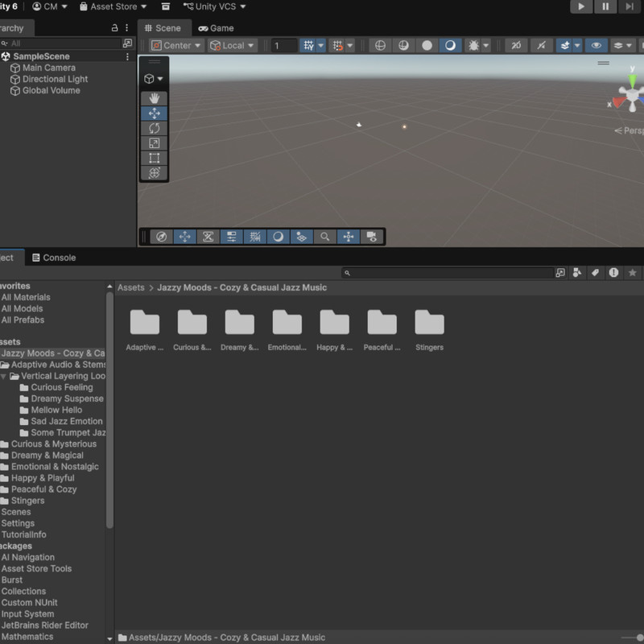The width and height of the screenshot is (644, 644).
Task: Open the debug draw mode bug icon
Action: (x=473, y=46)
